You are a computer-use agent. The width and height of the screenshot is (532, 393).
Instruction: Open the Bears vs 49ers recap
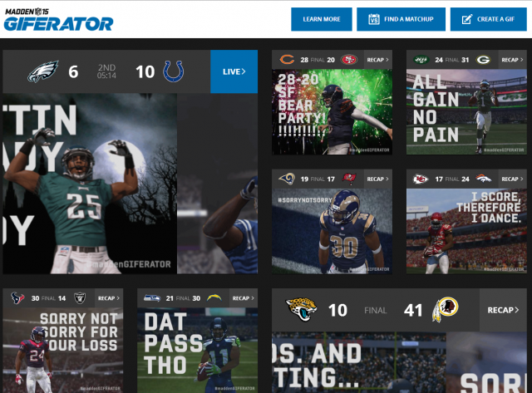pos(377,60)
